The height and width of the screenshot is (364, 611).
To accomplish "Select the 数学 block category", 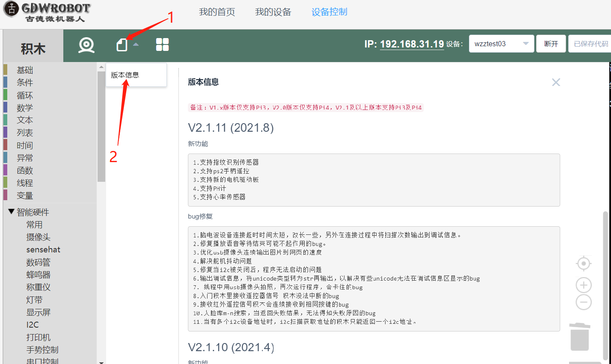I will coord(25,108).
